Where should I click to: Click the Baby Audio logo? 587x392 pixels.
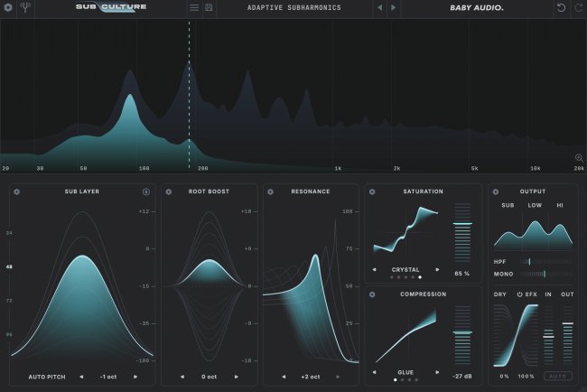pyautogui.click(x=477, y=7)
